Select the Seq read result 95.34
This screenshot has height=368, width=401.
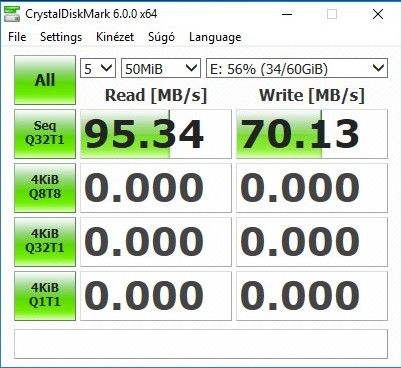point(156,134)
